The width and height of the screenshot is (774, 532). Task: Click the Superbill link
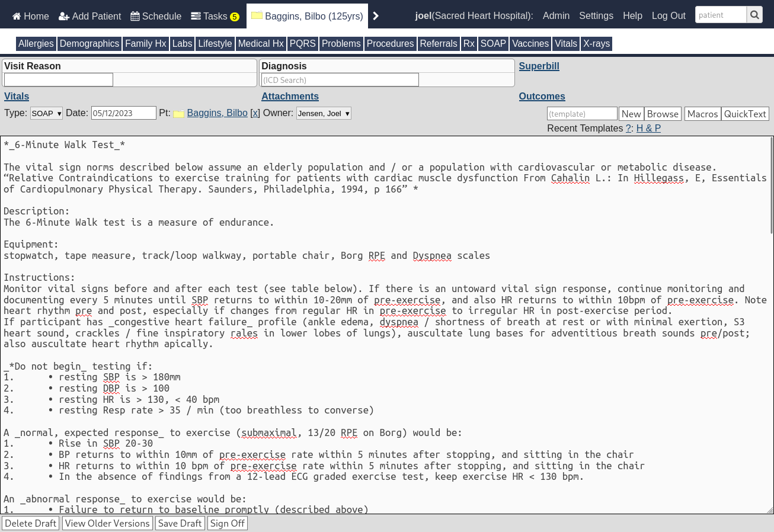539,66
